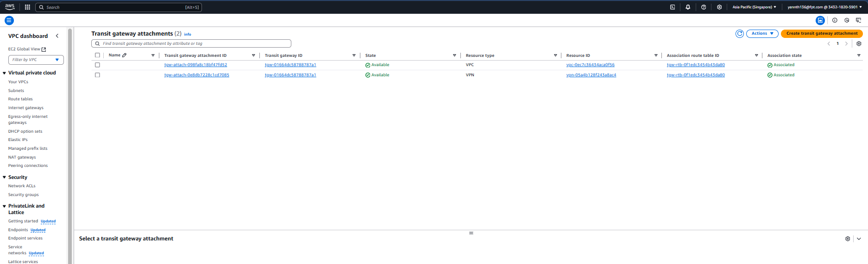Open the Asia Pacific (Singapore) region selector
This screenshot has width=868, height=264.
tap(754, 7)
